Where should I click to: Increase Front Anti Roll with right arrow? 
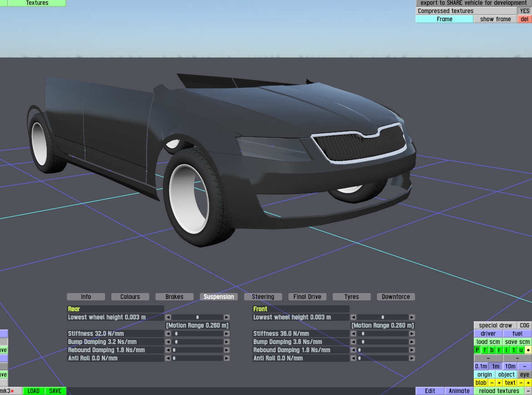(x=412, y=358)
